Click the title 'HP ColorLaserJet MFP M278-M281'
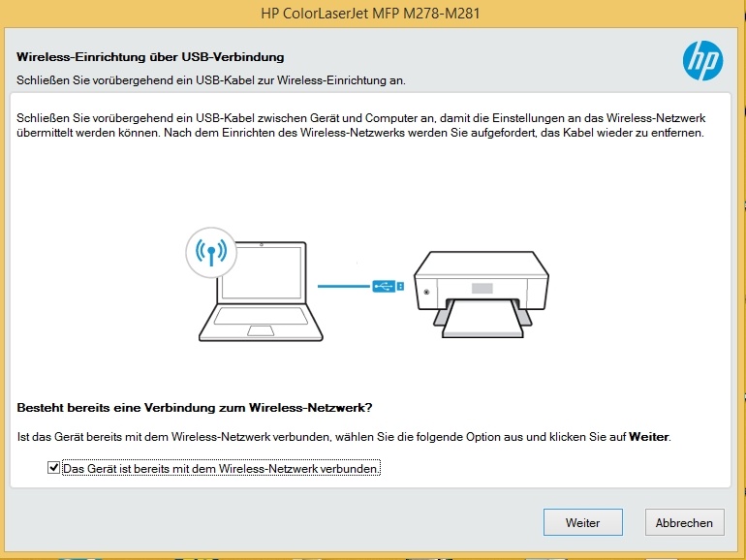This screenshot has width=746, height=560. 370,13
